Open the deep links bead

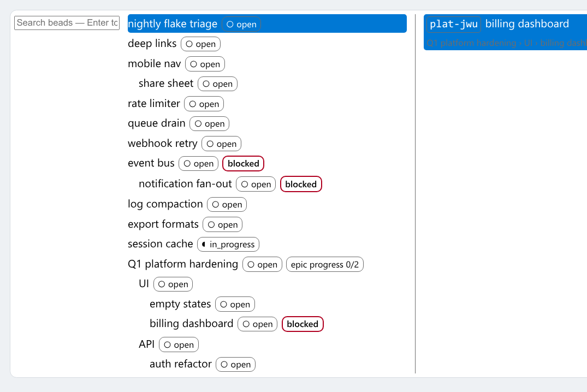click(152, 44)
